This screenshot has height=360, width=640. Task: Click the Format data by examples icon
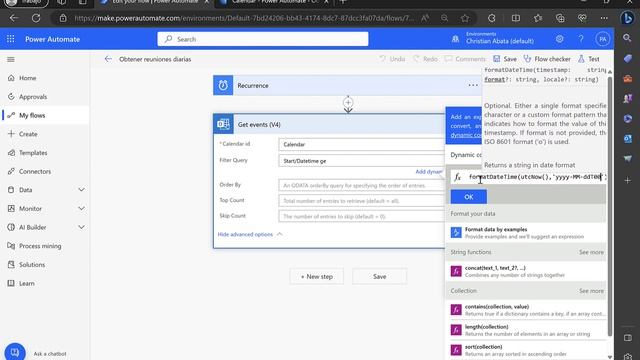point(456,233)
